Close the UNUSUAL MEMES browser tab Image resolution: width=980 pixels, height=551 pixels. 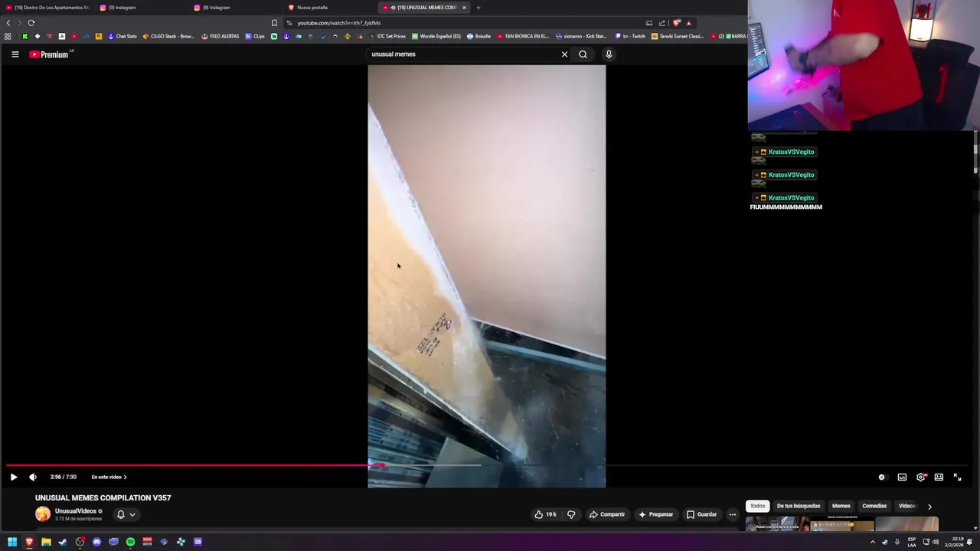pos(464,8)
